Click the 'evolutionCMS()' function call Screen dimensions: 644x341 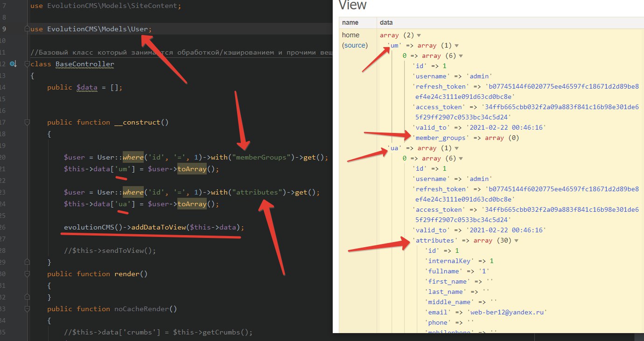pyautogui.click(x=93, y=227)
